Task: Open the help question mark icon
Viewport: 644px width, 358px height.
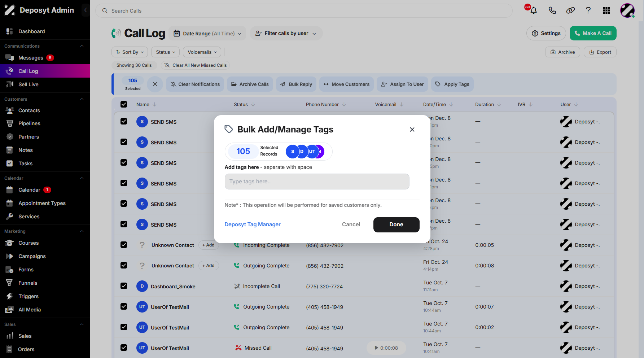Action: [588, 10]
